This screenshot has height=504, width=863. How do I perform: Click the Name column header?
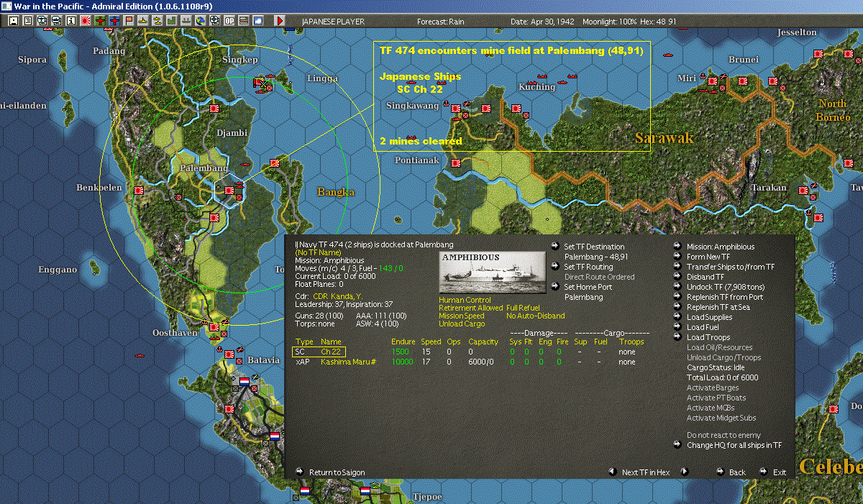(x=330, y=342)
